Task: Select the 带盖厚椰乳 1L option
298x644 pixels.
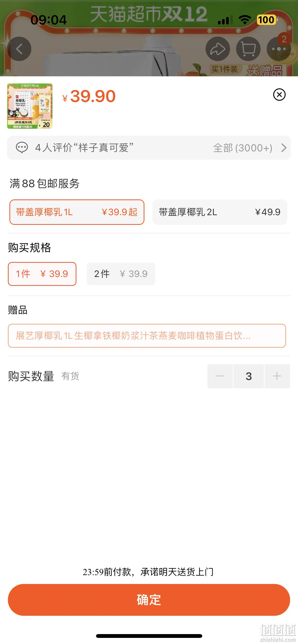Action: [x=77, y=212]
